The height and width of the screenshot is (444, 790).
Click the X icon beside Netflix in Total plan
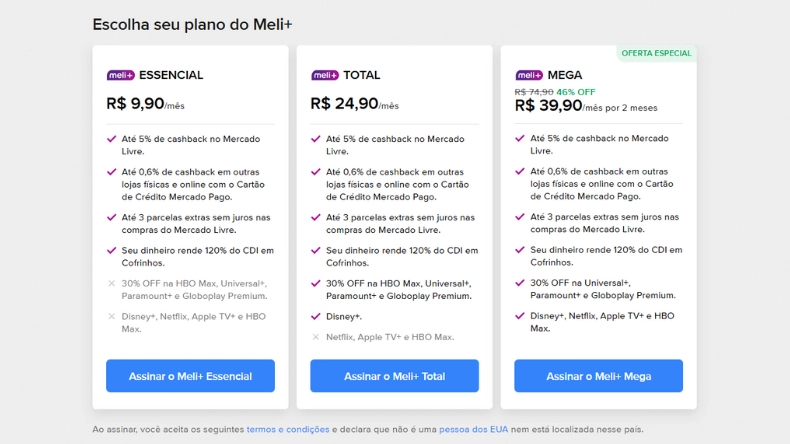point(316,337)
